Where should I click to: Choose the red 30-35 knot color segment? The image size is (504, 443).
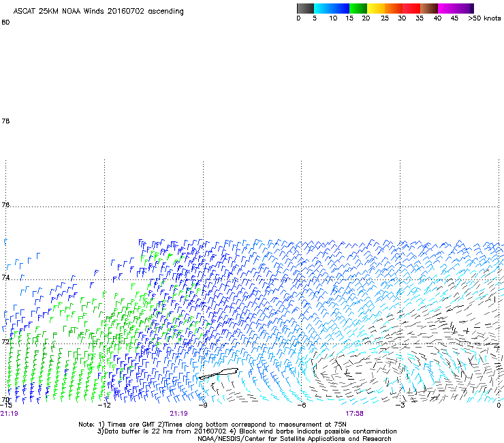[411, 8]
